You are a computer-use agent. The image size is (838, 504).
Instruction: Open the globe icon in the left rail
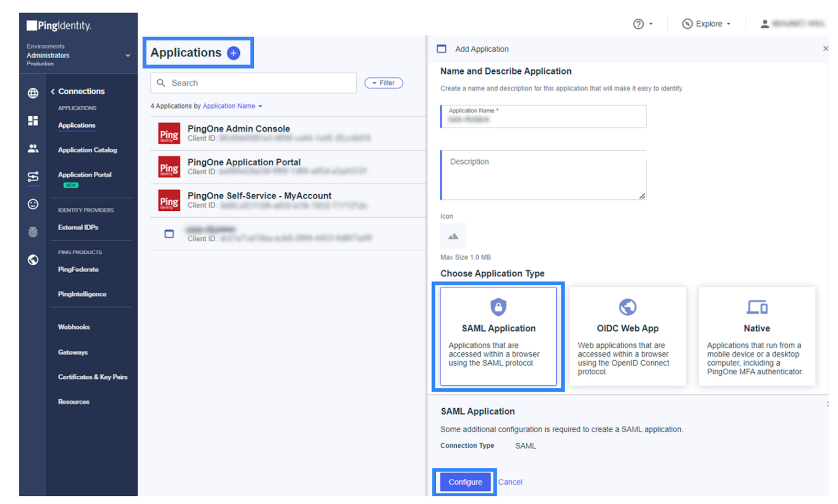pos(33,93)
